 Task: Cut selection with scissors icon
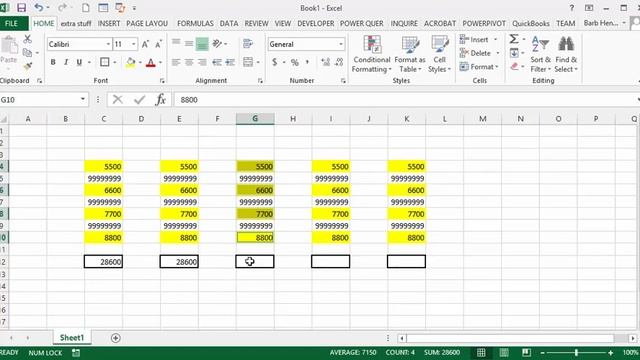point(27,39)
